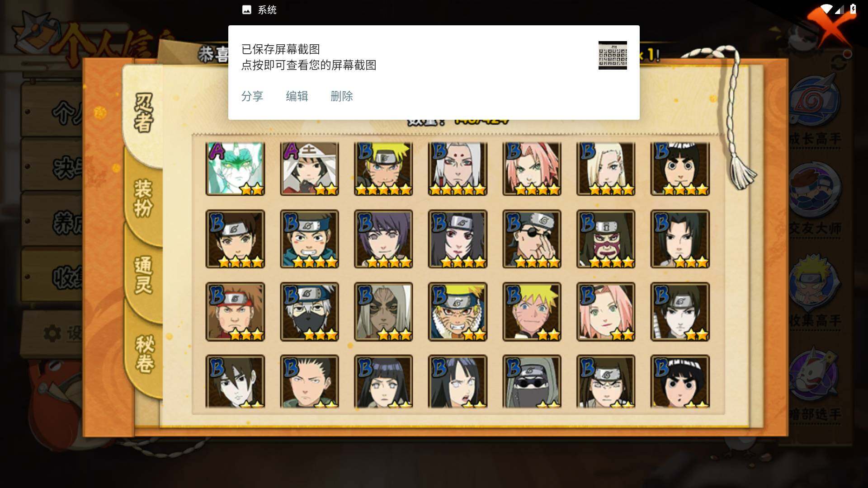Pick the sunglasses ninja with bandana portrait
Viewport: 868px width, 488px height.
coord(532,239)
